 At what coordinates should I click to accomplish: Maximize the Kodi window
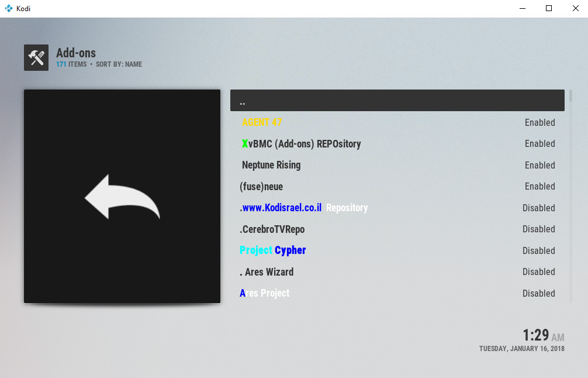(x=549, y=8)
